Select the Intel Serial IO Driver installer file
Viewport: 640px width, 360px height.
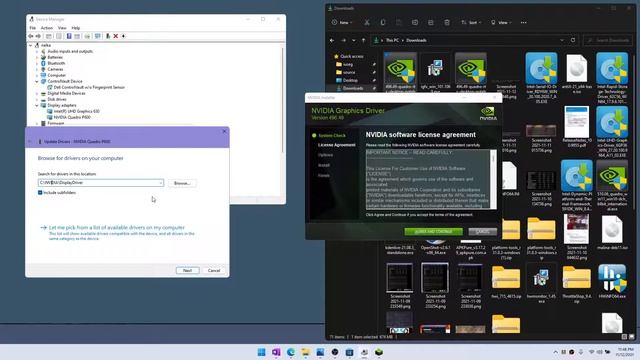click(x=541, y=78)
